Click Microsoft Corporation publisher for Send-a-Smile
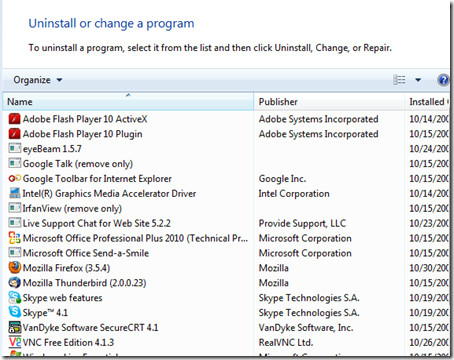Viewport: 454px width, 360px height. 305,253
